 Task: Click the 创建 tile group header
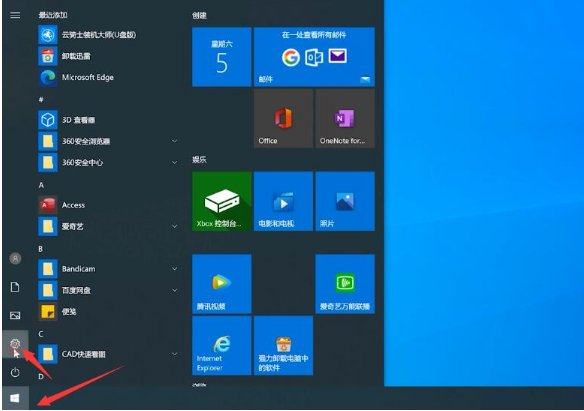pos(199,15)
